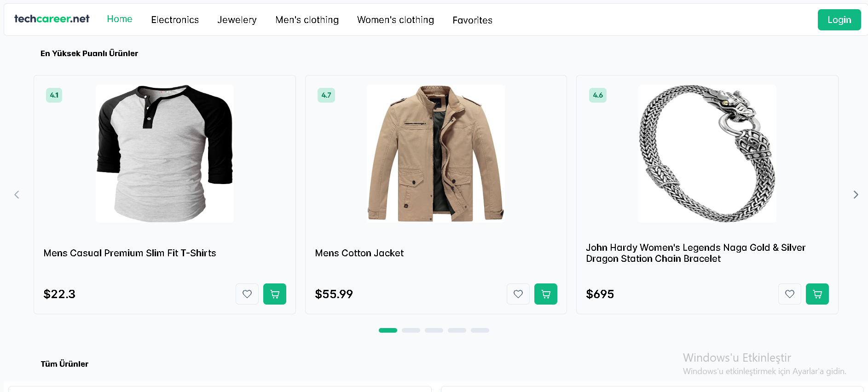Go to next carousel slide arrow
Viewport: 868px width, 392px height.
(856, 195)
